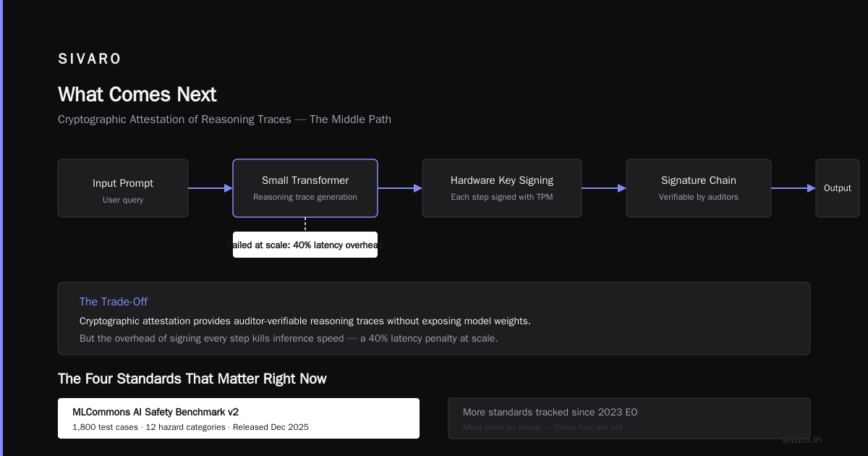Screen dimensions: 868x456
Task: Click the arrow leading to Output
Action: pos(793,188)
